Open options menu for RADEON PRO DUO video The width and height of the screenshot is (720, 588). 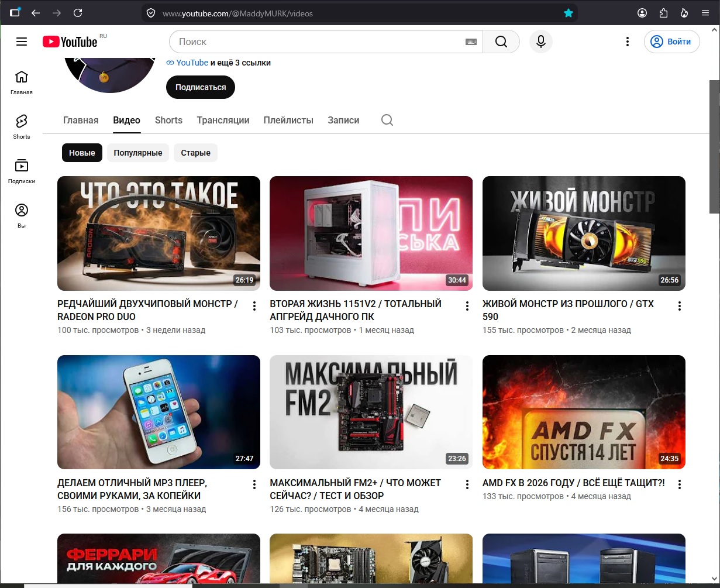(254, 306)
